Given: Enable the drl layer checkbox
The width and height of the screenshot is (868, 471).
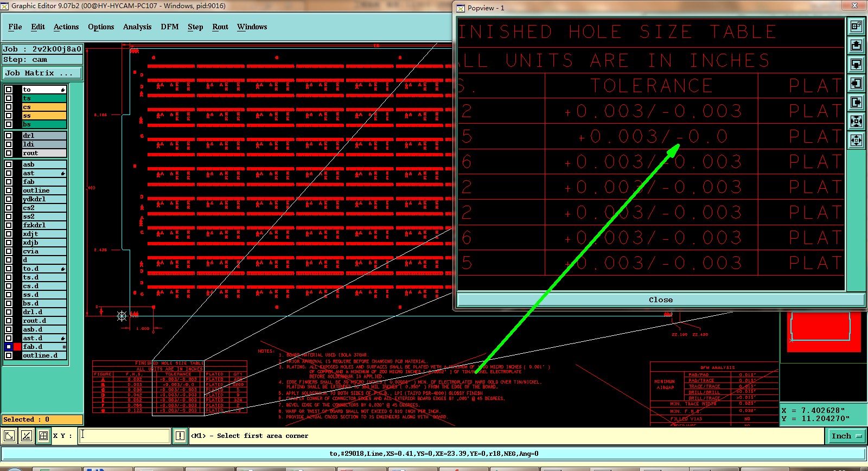Looking at the screenshot, I should [x=9, y=136].
